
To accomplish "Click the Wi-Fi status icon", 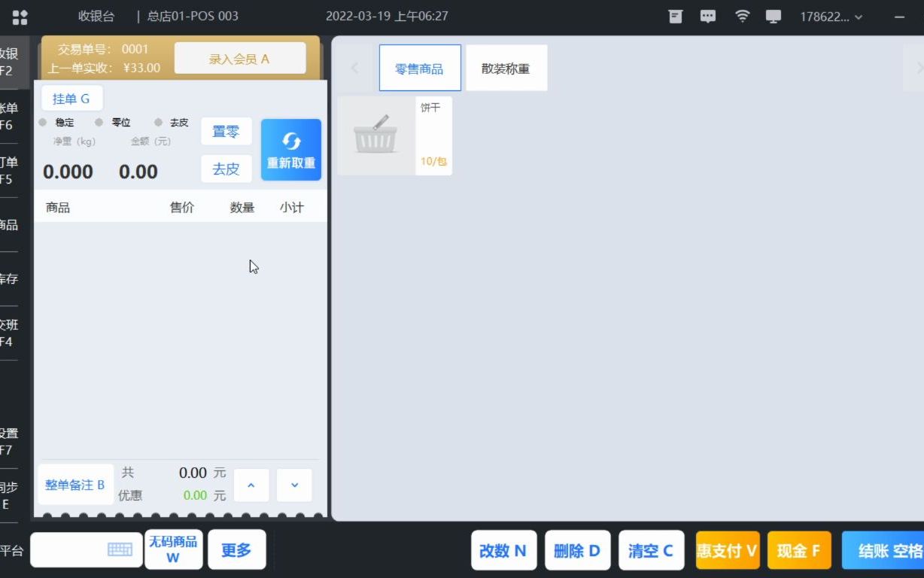I will click(742, 16).
